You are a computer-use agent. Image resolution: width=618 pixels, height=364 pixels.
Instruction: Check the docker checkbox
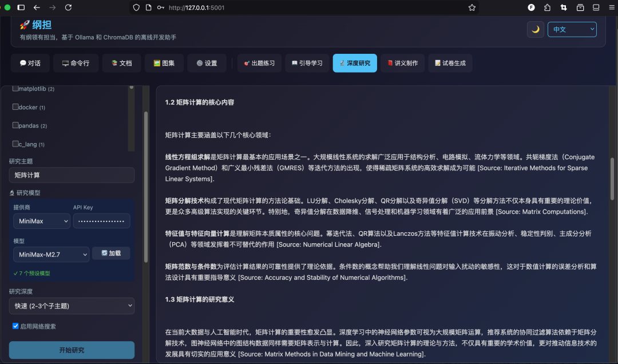point(15,107)
